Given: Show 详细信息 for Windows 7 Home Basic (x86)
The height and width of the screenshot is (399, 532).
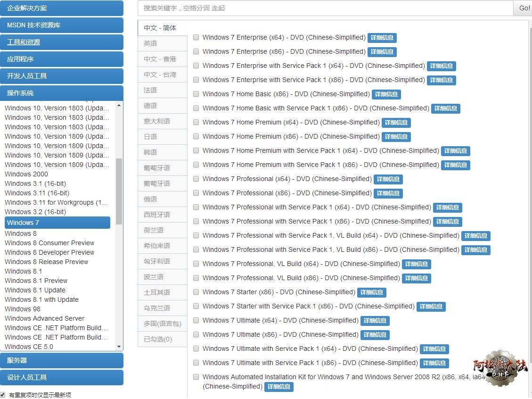Looking at the screenshot, I should [x=386, y=94].
